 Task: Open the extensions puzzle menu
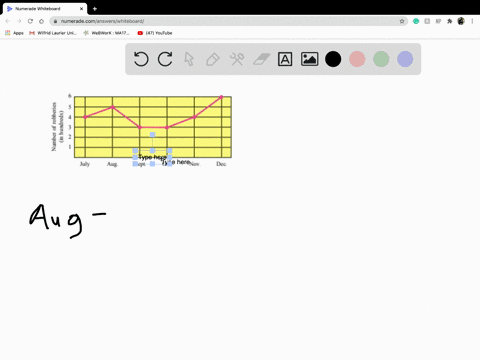tap(450, 21)
